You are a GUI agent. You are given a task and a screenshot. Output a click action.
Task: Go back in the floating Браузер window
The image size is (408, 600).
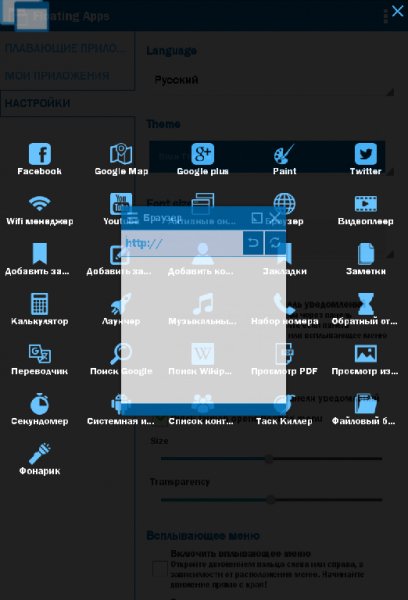[x=253, y=243]
